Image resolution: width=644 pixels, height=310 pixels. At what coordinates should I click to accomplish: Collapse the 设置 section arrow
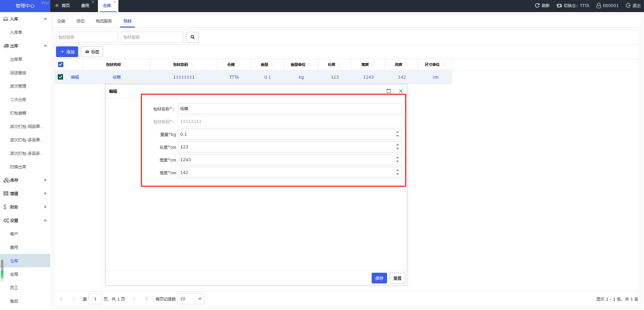[45, 221]
